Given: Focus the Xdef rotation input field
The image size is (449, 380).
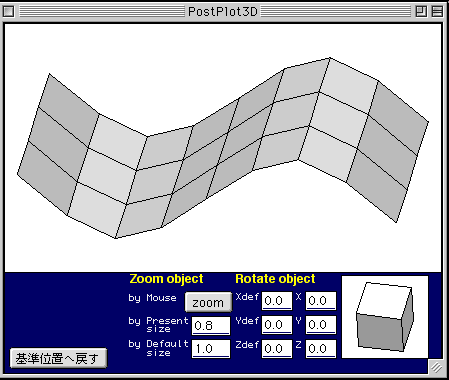Looking at the screenshot, I should click(x=277, y=301).
